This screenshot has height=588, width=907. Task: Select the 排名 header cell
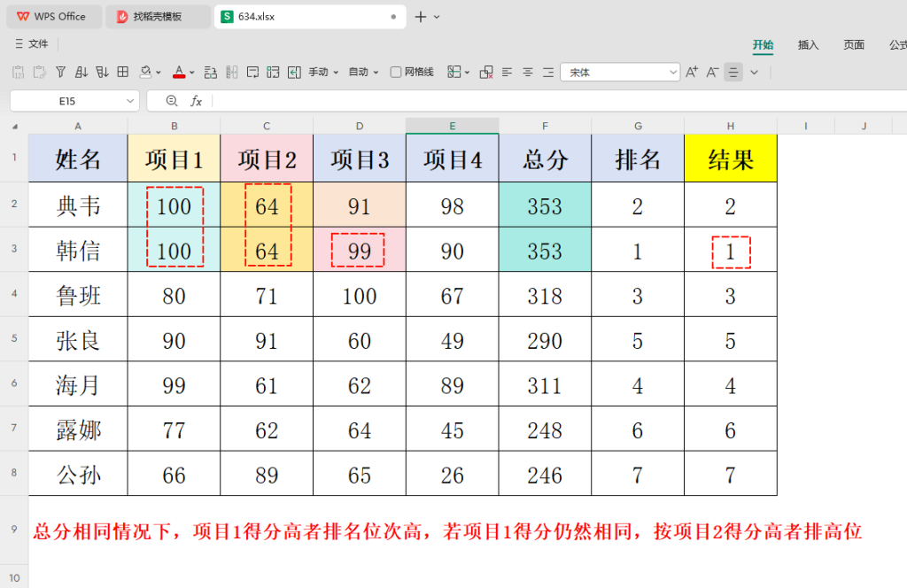[638, 159]
